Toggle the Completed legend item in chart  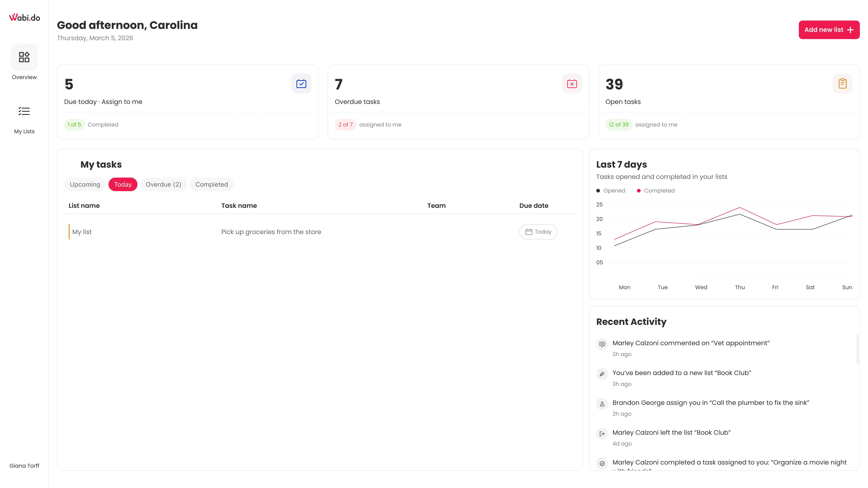(656, 191)
